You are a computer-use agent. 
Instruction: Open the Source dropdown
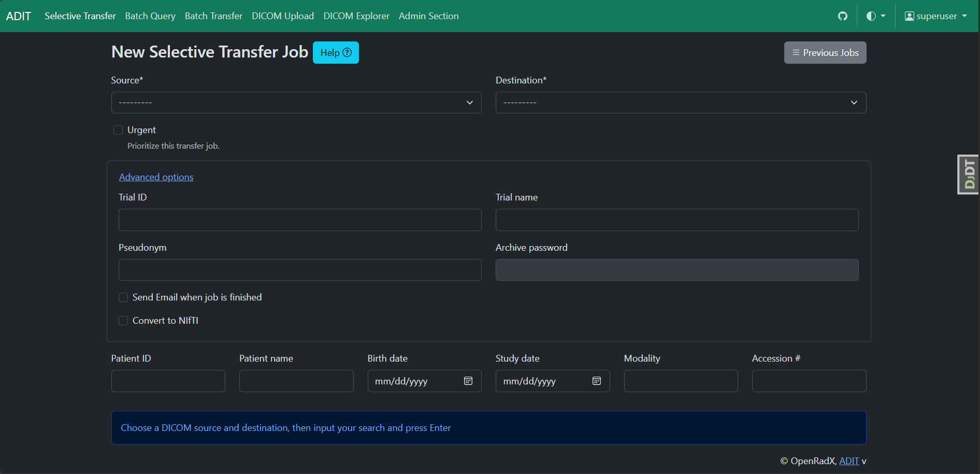click(296, 103)
